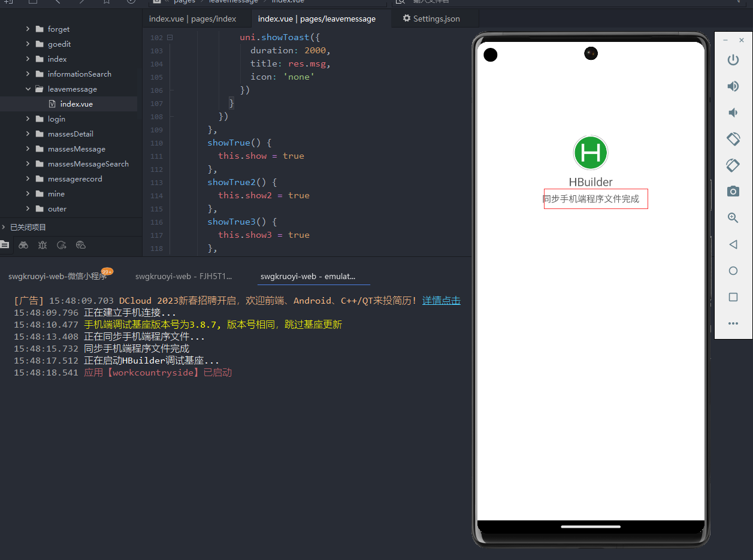Click the 详情点击 link in console

[441, 301]
